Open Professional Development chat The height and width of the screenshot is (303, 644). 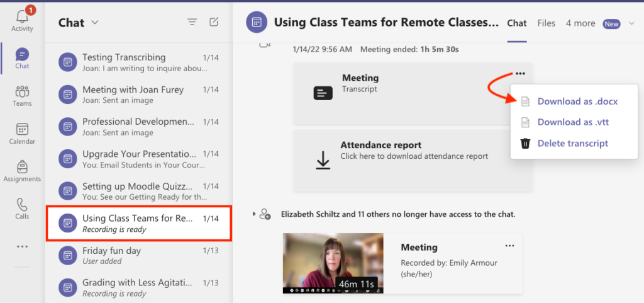(139, 127)
